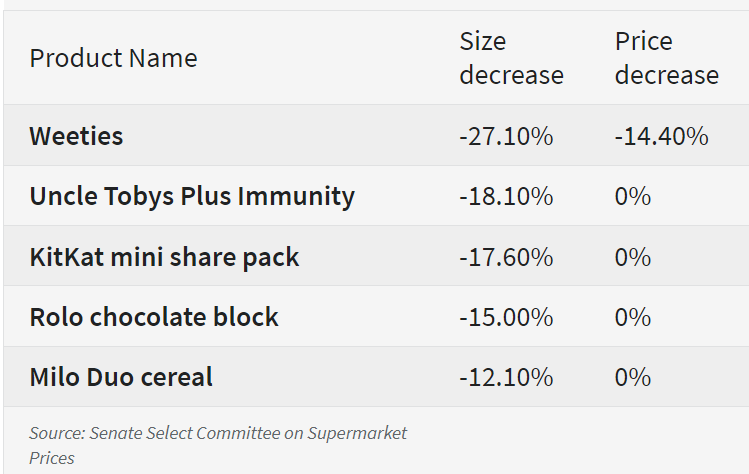Image resolution: width=749 pixels, height=474 pixels.
Task: Click the Price decrease column header
Action: pos(667,58)
